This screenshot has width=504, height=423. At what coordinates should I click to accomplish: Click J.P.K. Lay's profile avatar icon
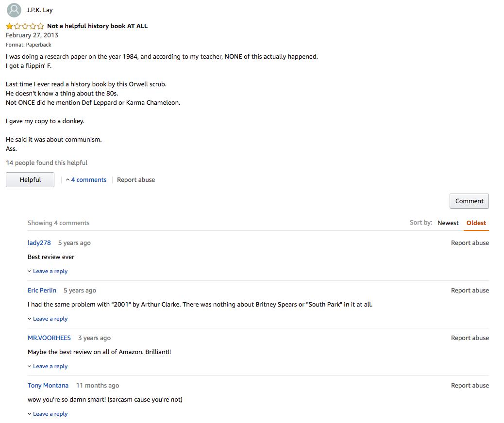pyautogui.click(x=14, y=10)
